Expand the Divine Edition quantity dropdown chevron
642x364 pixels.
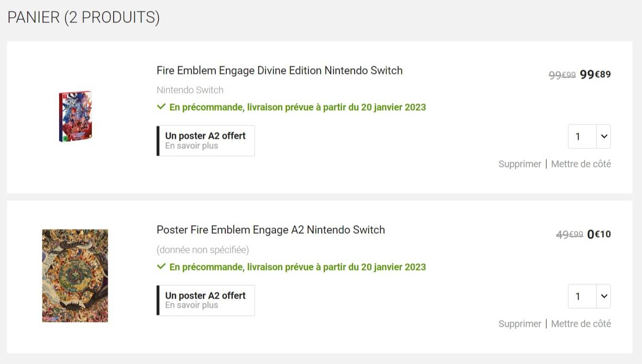pos(604,136)
